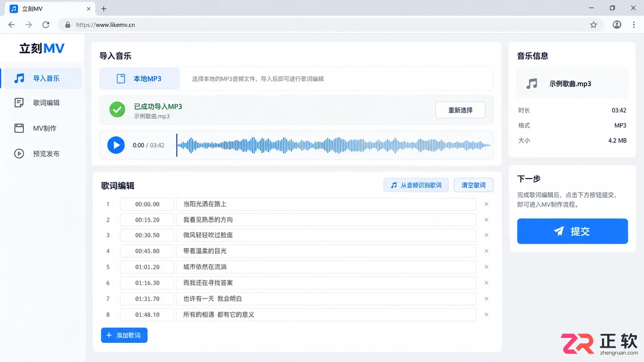Open the browser three-dot menu
The image size is (644, 362).
tap(634, 25)
